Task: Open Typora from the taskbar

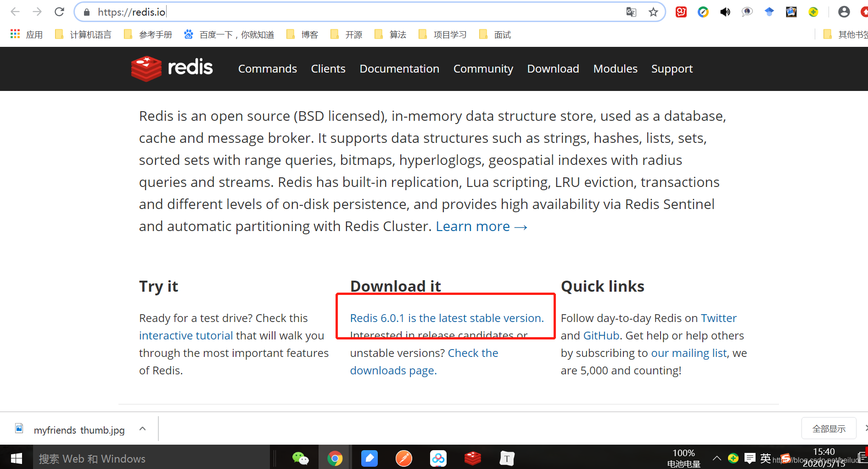Action: [x=507, y=458]
